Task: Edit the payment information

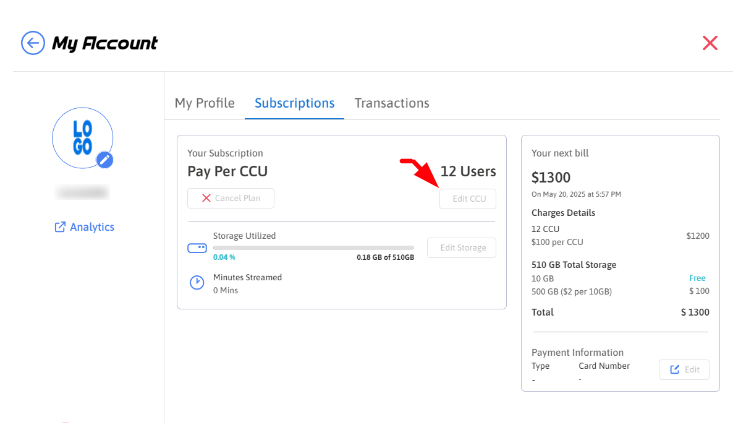Action: click(x=684, y=370)
